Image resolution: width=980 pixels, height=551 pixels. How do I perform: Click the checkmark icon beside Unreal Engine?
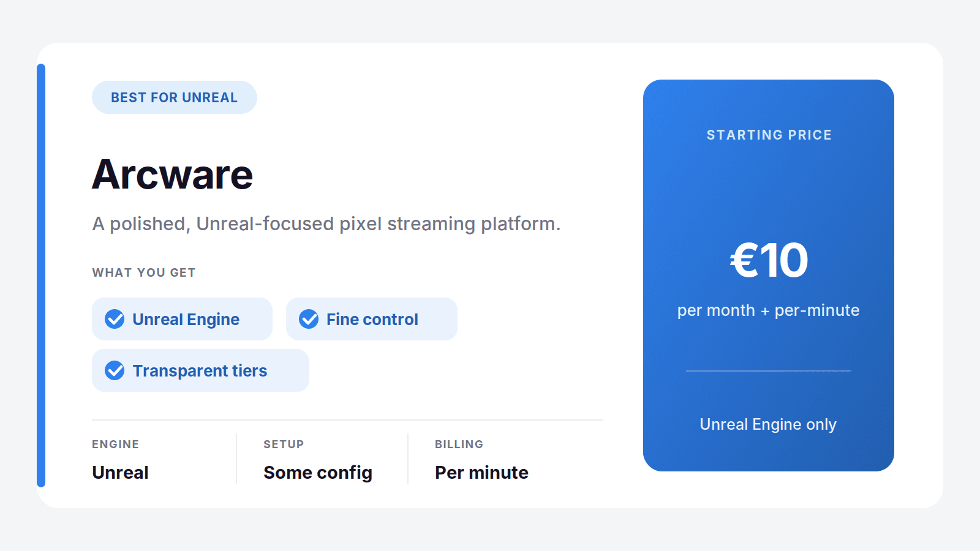115,319
